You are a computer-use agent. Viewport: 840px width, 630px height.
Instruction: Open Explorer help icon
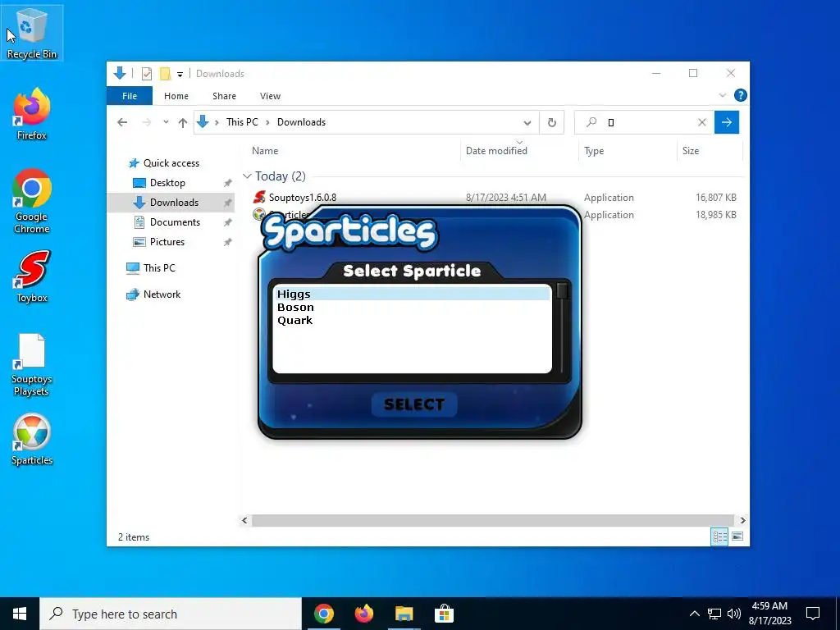pyautogui.click(x=741, y=95)
